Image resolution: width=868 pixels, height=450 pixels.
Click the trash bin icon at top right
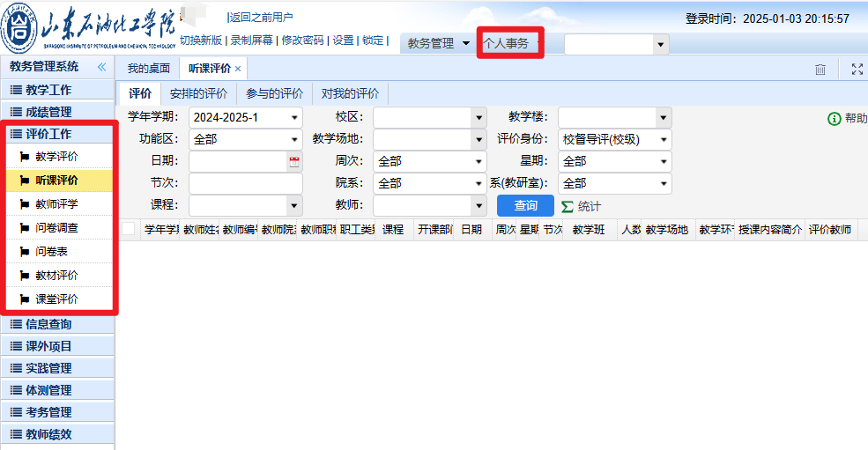820,70
